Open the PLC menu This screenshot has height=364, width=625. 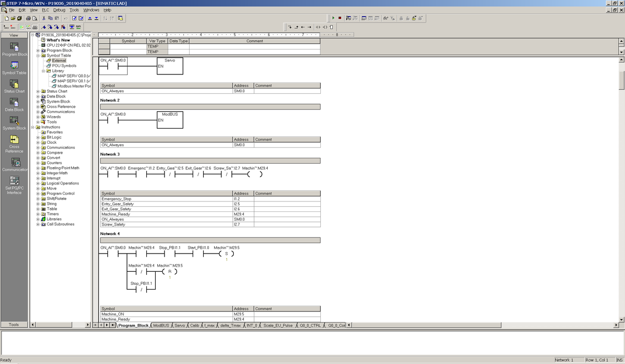44,10
